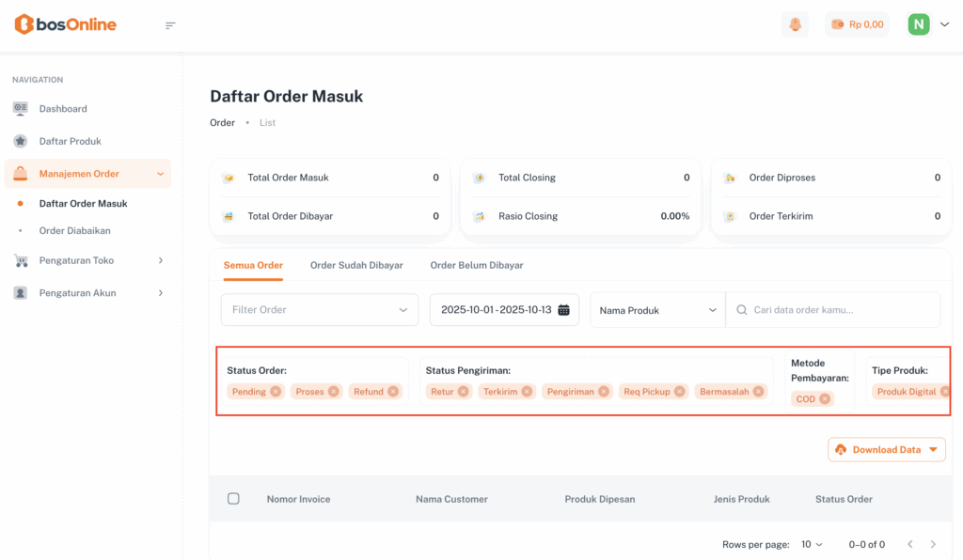The height and width of the screenshot is (560, 963).
Task: Click the notification bell icon
Action: point(795,24)
